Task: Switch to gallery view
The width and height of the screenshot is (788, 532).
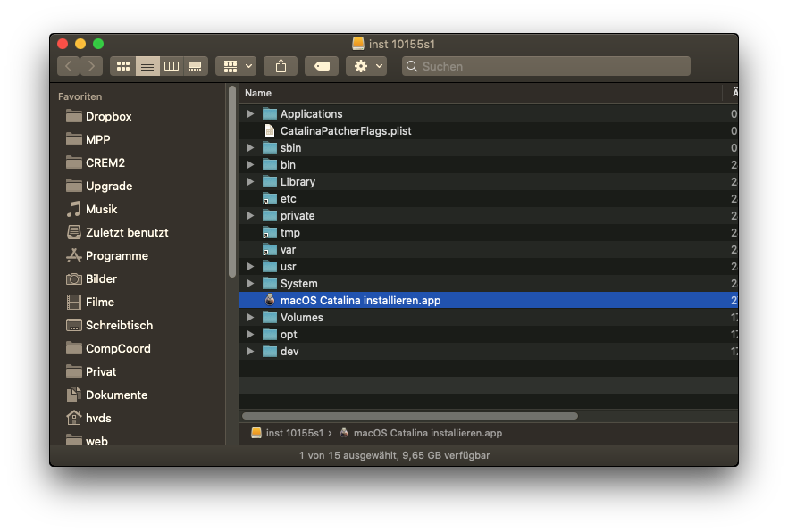Action: tap(195, 66)
